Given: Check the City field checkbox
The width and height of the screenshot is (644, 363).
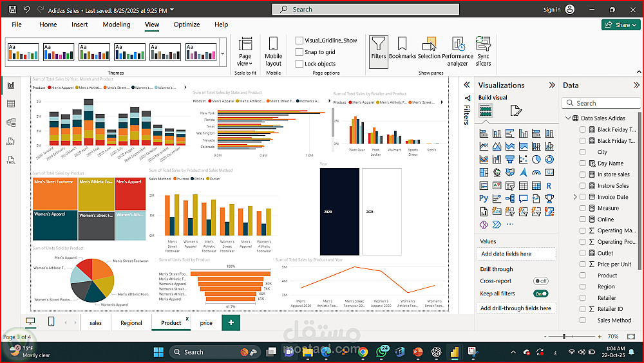Looking at the screenshot, I should [x=582, y=152].
